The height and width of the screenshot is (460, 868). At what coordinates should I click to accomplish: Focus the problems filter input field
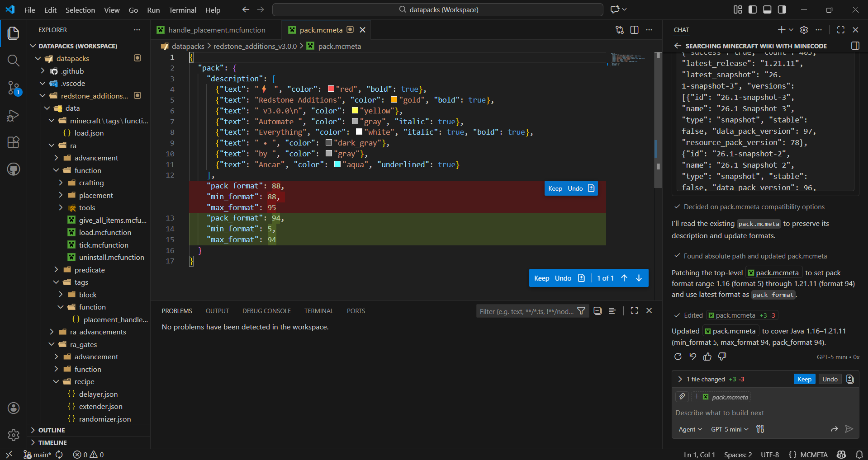pyautogui.click(x=527, y=311)
